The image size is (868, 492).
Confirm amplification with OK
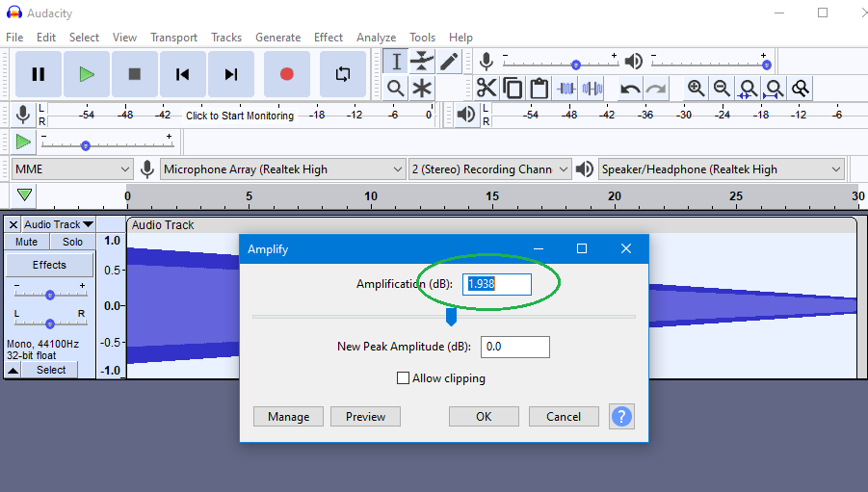(484, 416)
